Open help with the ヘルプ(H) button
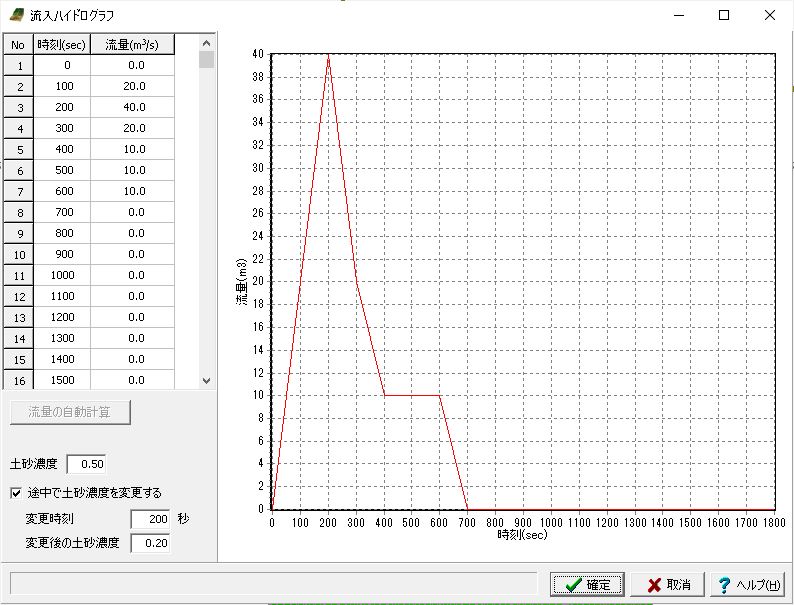794x605 pixels. (747, 585)
